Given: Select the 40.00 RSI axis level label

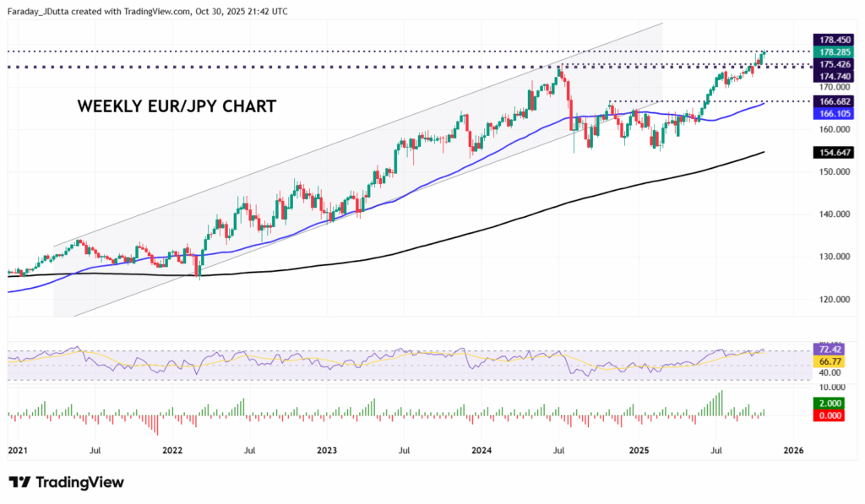Looking at the screenshot, I should [829, 371].
